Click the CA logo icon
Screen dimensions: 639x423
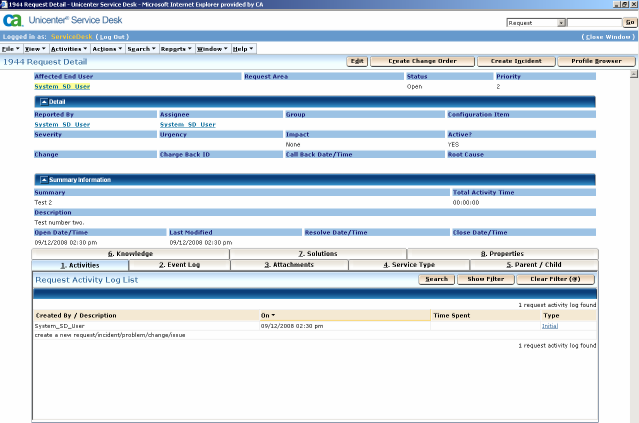click(x=13, y=22)
